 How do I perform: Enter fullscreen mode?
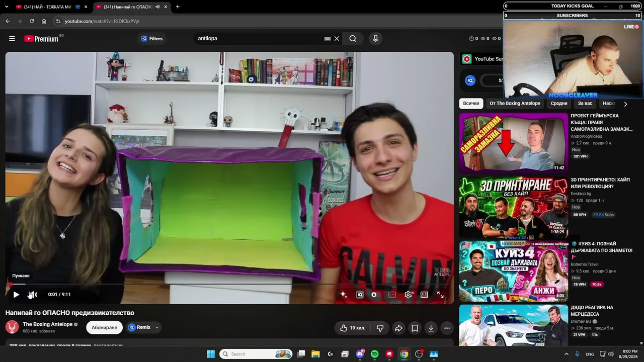[440, 295]
